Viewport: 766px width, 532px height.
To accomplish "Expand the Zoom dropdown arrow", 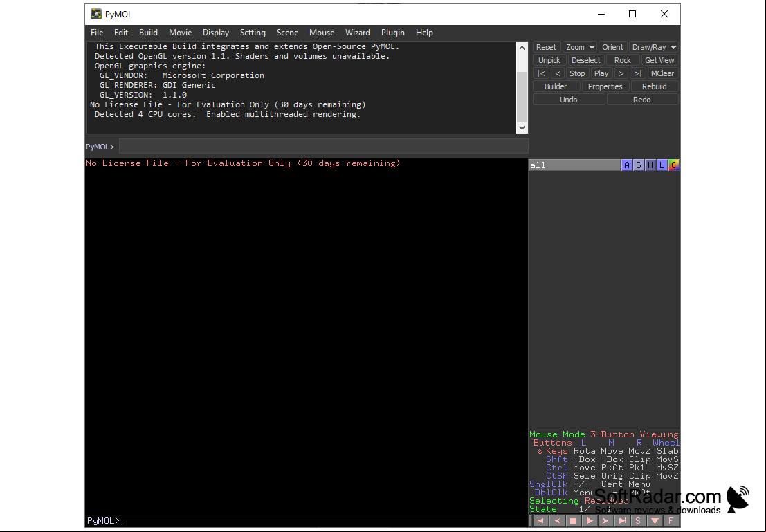I will click(x=592, y=47).
